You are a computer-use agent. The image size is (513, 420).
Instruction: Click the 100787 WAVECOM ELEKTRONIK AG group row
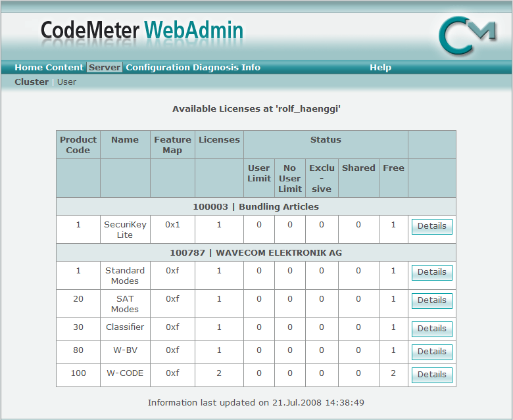coord(256,252)
